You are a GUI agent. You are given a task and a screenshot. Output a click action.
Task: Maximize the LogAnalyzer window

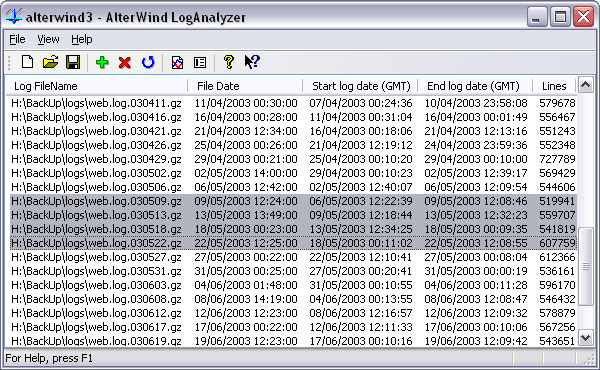click(561, 16)
